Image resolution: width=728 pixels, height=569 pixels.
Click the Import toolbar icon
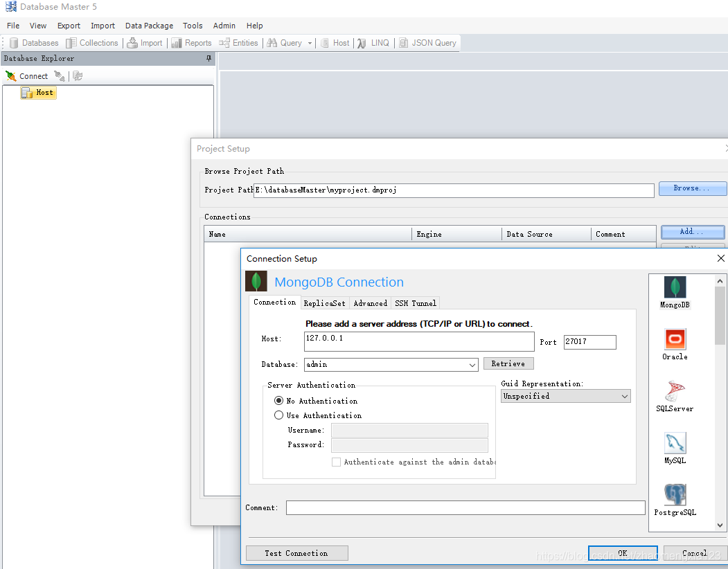click(x=132, y=43)
